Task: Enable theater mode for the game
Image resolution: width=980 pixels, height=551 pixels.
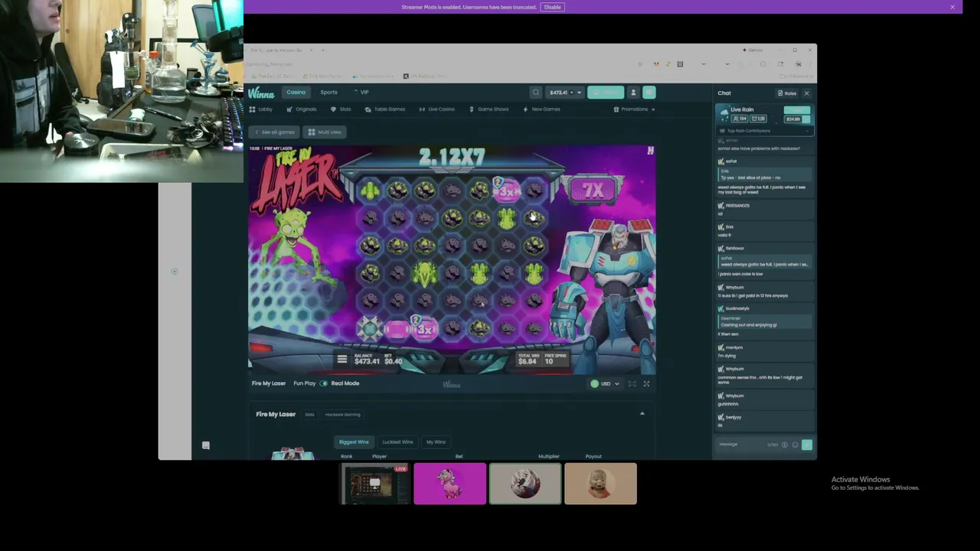Action: 632,383
